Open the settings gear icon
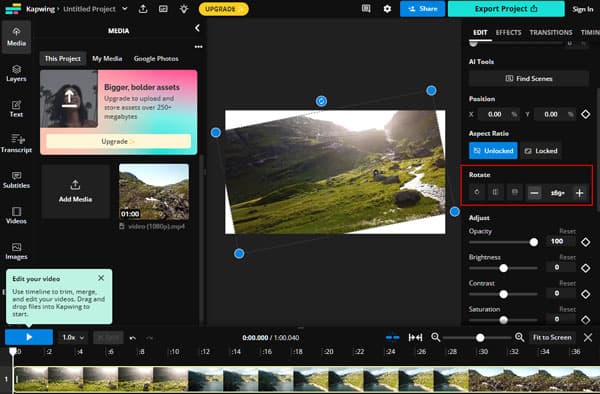 pos(387,8)
